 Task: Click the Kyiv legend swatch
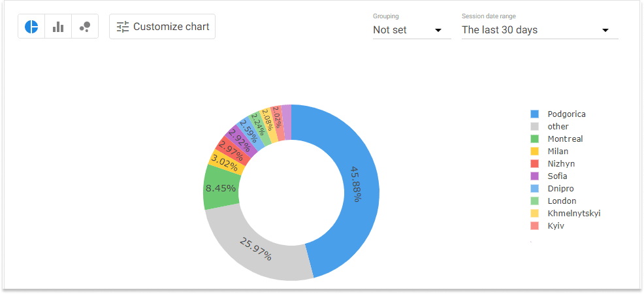click(534, 226)
